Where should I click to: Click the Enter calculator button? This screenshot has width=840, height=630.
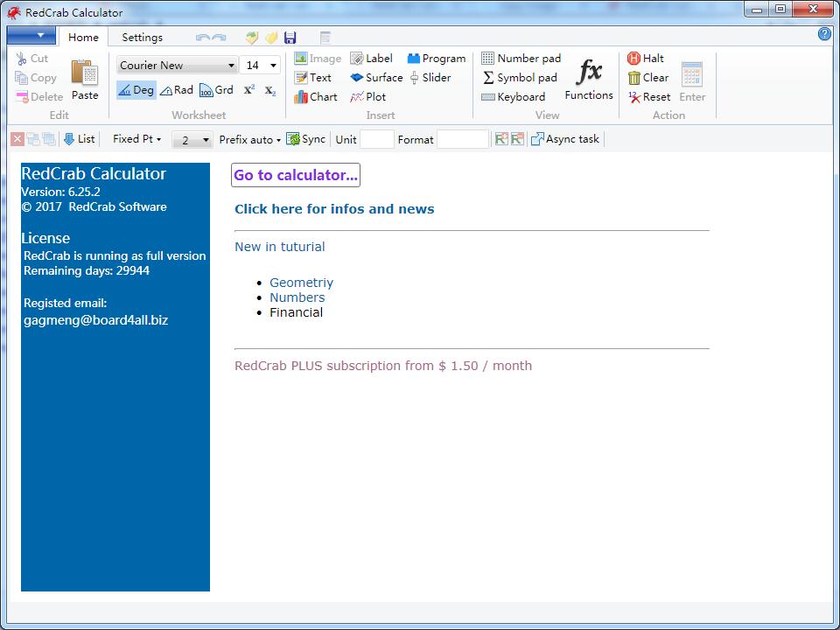(692, 81)
